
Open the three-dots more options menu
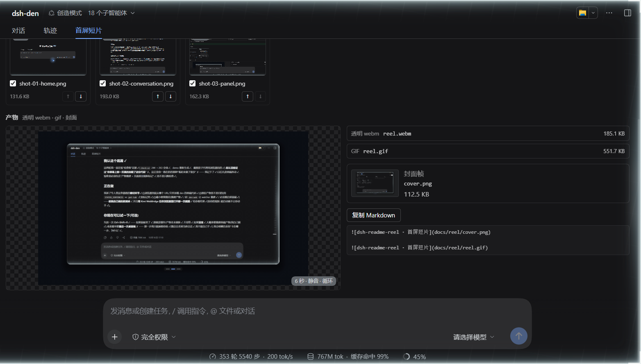tap(609, 13)
